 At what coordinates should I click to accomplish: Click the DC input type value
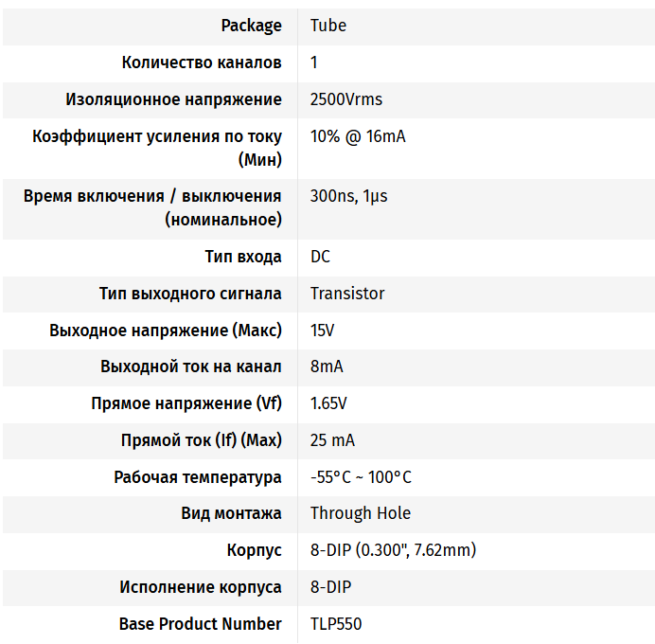coord(320,257)
